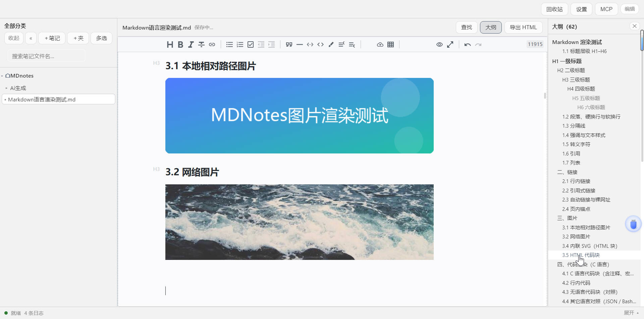The width and height of the screenshot is (644, 319).
Task: Insert a table
Action: 391,44
